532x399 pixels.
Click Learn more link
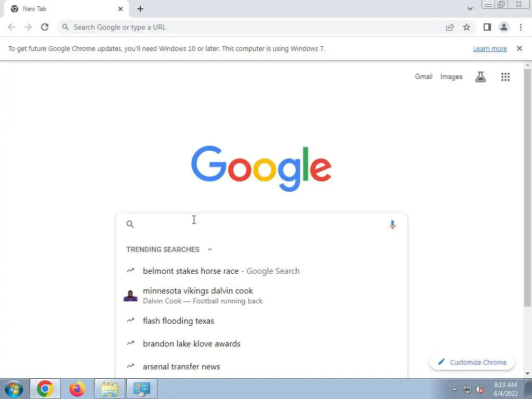pos(490,48)
